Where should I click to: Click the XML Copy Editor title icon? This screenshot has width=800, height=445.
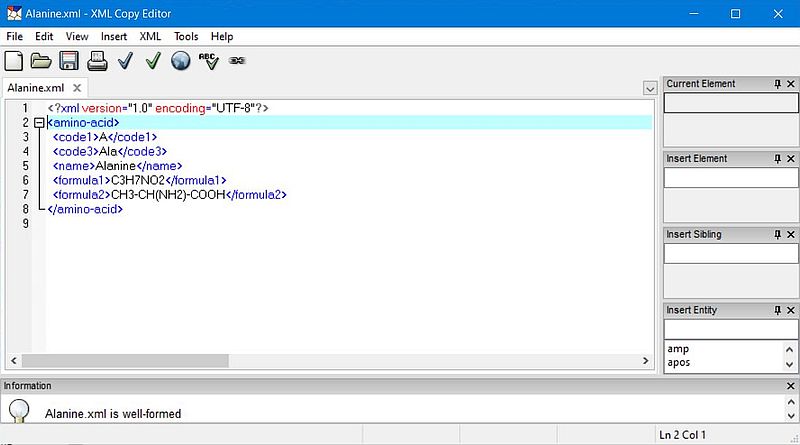pyautogui.click(x=14, y=13)
